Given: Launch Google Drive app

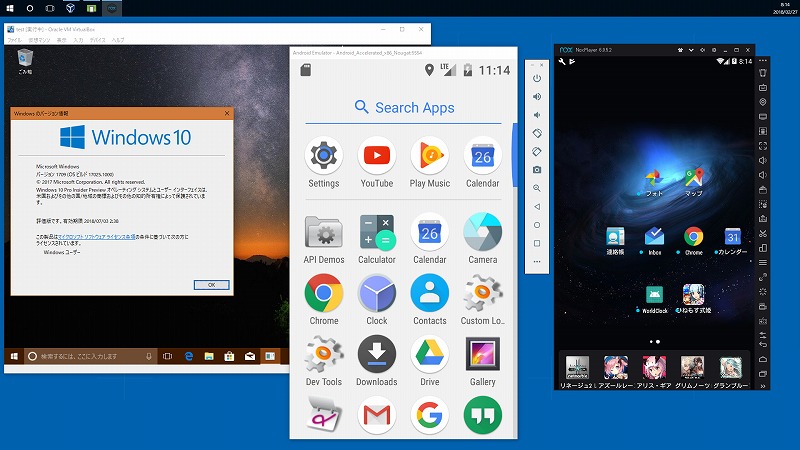Looking at the screenshot, I should (430, 354).
